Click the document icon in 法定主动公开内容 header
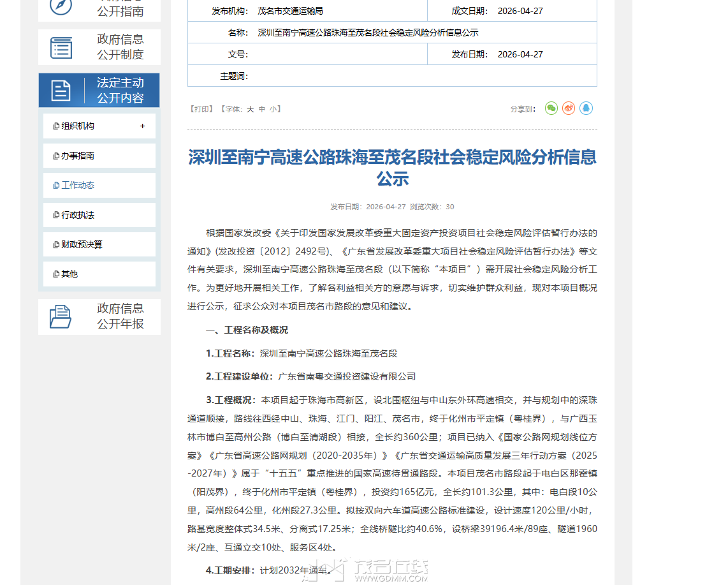Image resolution: width=728 pixels, height=585 pixels. 61,89
